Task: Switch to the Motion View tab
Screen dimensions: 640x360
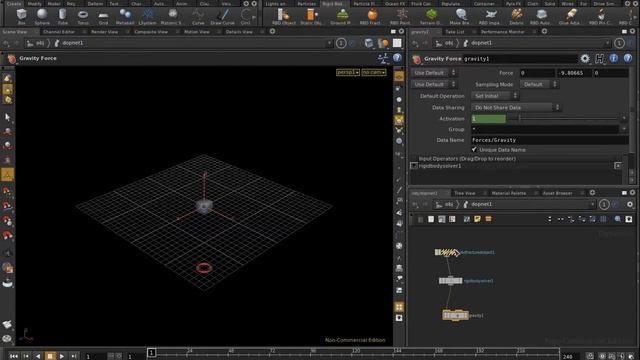Action: [x=197, y=31]
